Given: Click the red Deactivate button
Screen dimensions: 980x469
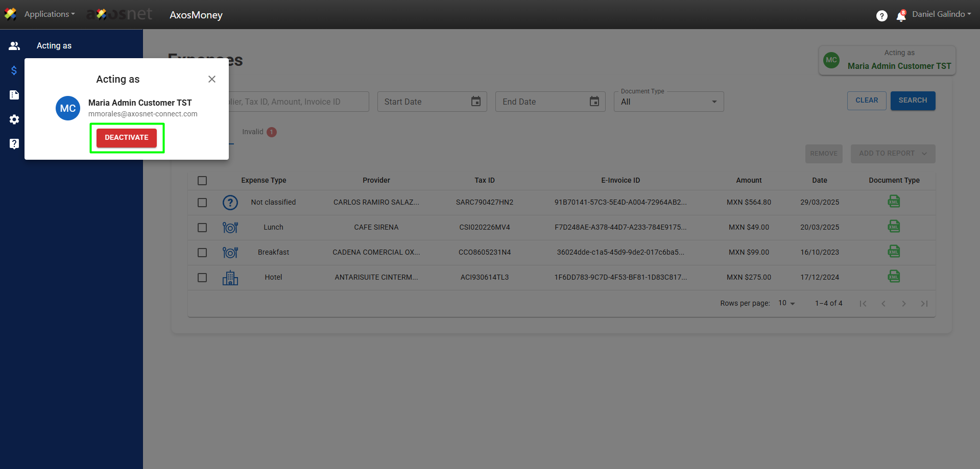Looking at the screenshot, I should click(127, 138).
